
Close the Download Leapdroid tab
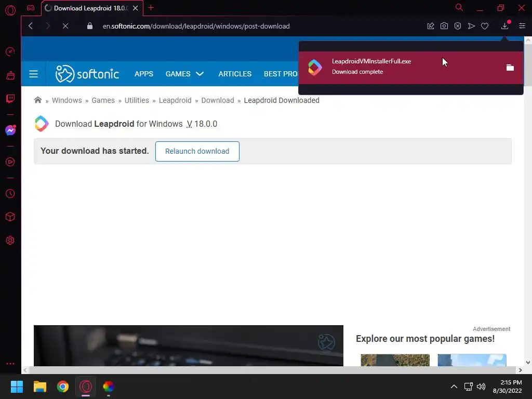point(136,8)
